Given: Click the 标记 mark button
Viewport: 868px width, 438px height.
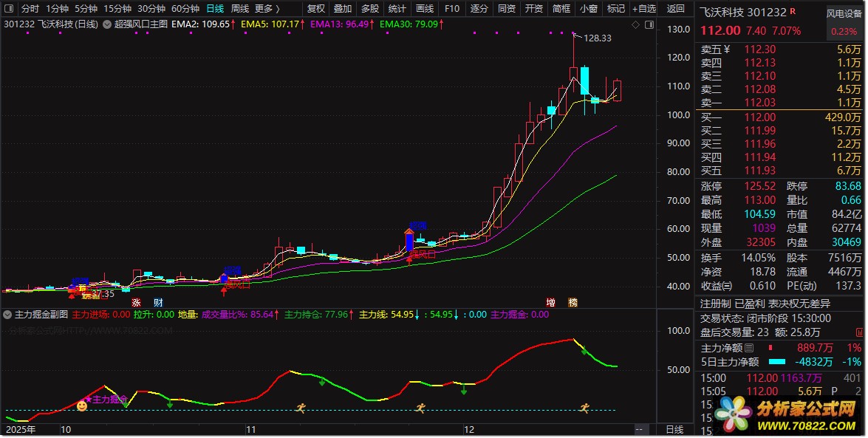Looking at the screenshot, I should coord(615,8).
